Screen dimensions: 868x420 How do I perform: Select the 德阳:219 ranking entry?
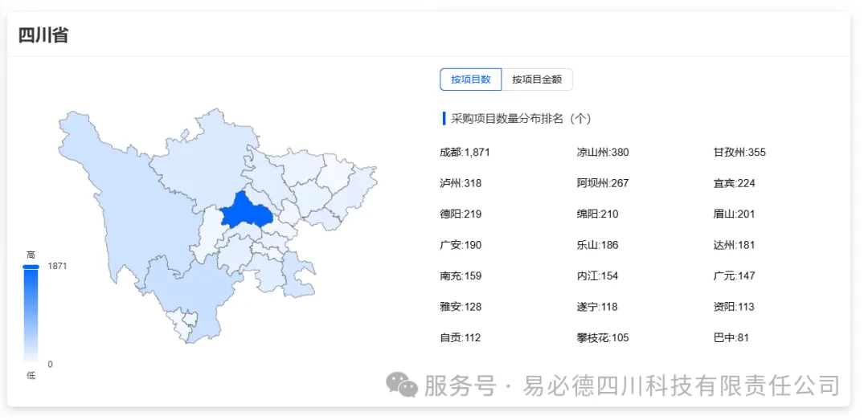click(461, 214)
